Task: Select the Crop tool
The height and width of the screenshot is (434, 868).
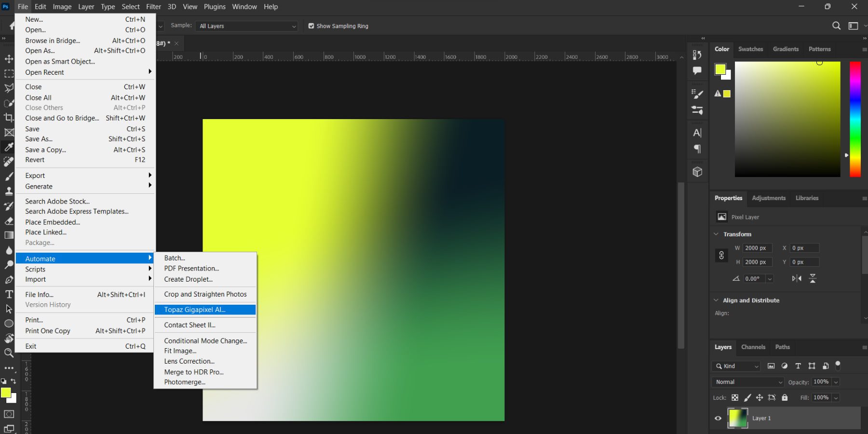Action: 8,118
